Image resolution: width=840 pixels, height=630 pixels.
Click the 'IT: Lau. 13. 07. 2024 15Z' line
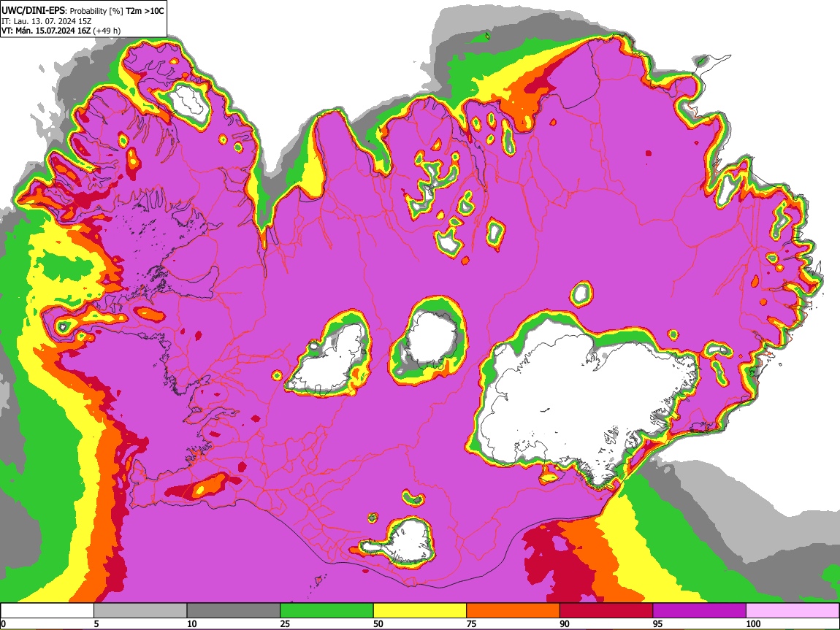coord(47,21)
